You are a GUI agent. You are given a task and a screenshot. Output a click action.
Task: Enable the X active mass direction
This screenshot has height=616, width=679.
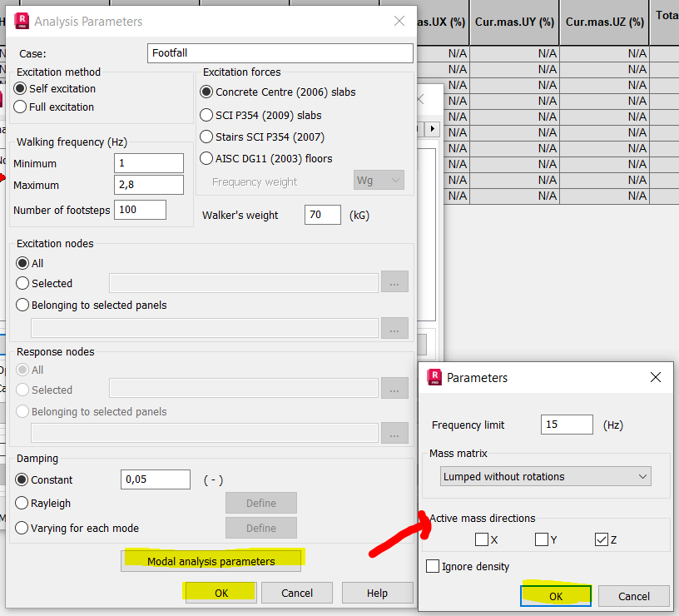tap(482, 539)
